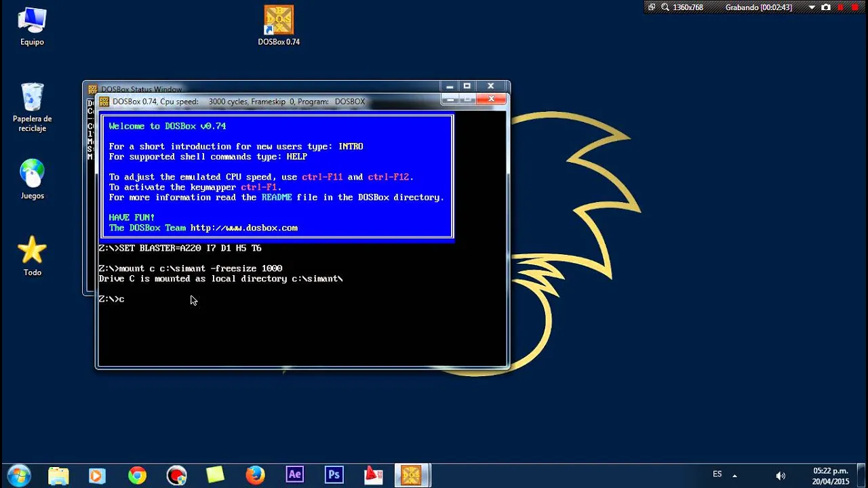This screenshot has height=488, width=868.
Task: Click the last red recorder button
Action: [x=855, y=7]
